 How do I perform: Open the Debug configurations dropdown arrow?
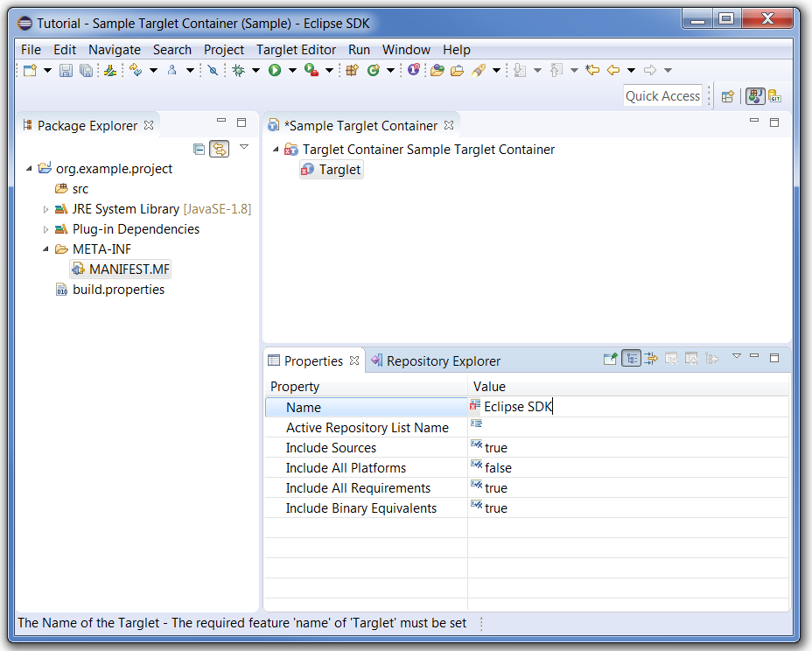tap(255, 70)
